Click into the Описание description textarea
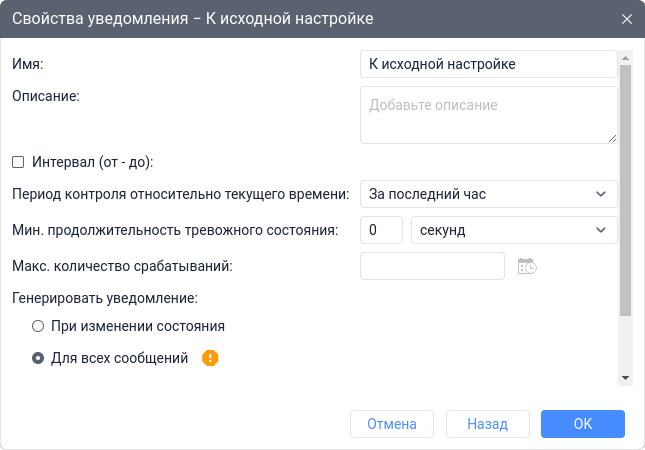This screenshot has height=450, width=645. click(489, 115)
